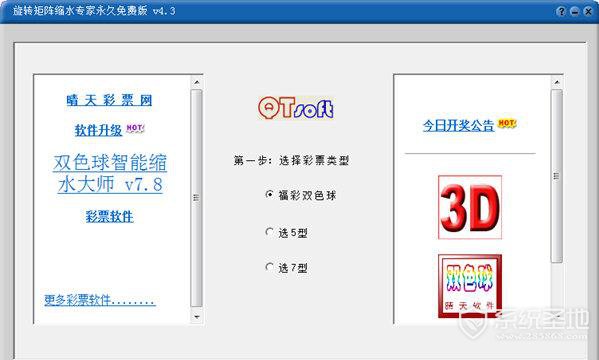Click the left panel vertical scrollbar thumb
The height and width of the screenshot is (360, 599).
196,198
